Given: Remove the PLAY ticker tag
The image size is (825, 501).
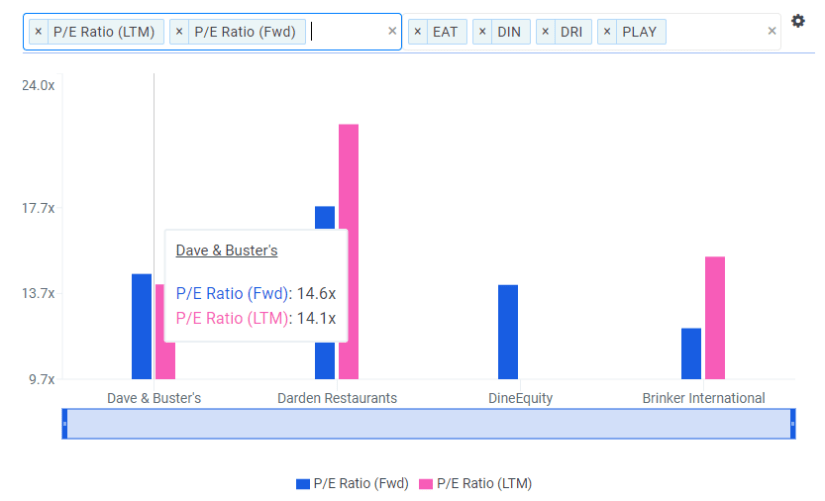Looking at the screenshot, I should click(x=607, y=32).
